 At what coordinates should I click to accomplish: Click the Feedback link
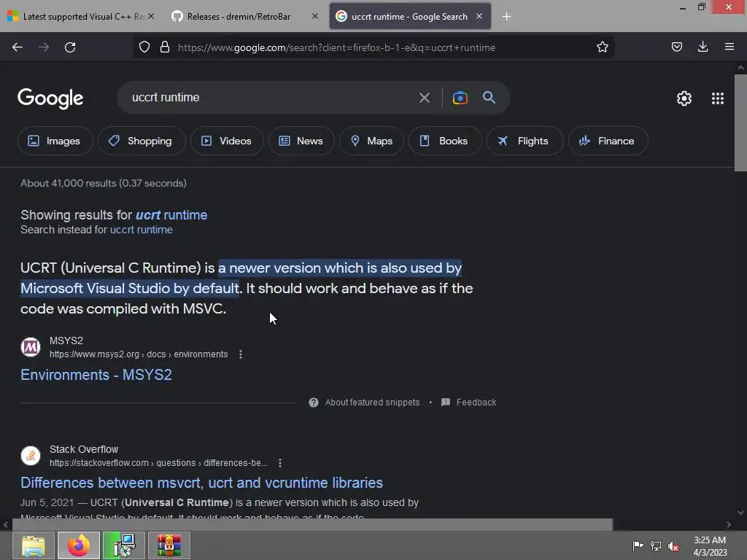point(469,402)
